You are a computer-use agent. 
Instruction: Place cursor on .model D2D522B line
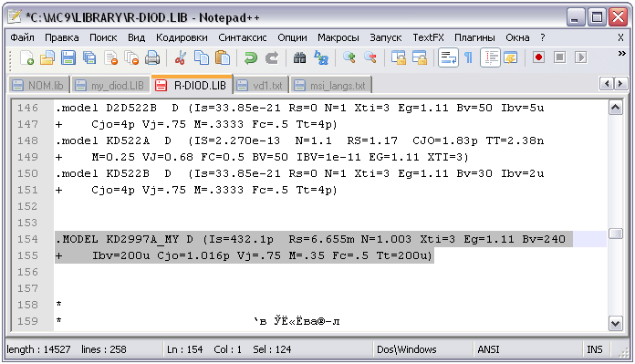pyautogui.click(x=299, y=109)
